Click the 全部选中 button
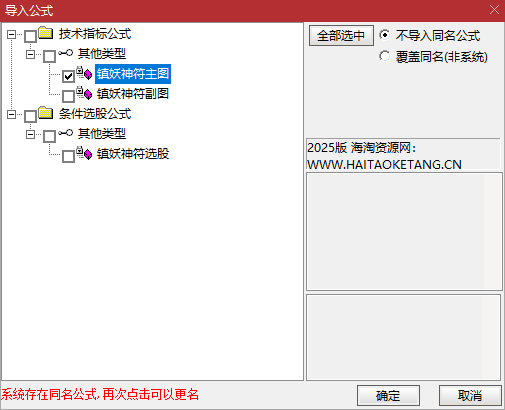The height and width of the screenshot is (410, 505). click(341, 35)
